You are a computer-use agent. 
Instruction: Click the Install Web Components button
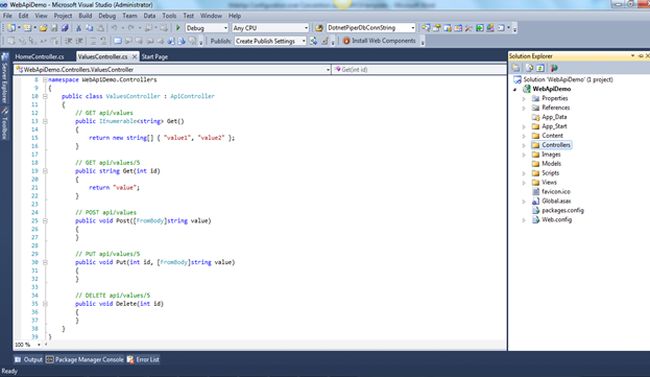click(x=379, y=41)
